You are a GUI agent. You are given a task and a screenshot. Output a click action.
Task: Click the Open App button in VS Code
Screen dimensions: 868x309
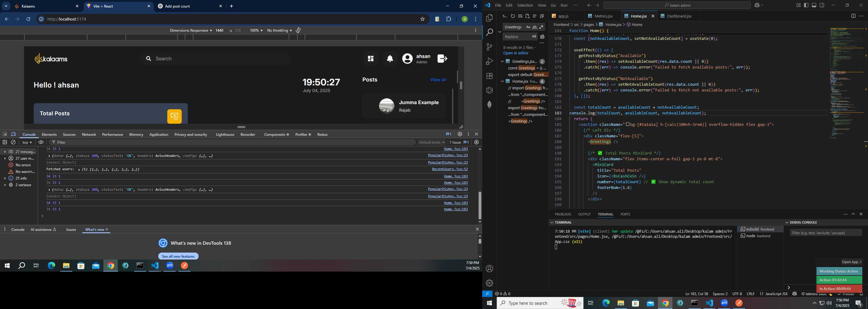pos(851,262)
